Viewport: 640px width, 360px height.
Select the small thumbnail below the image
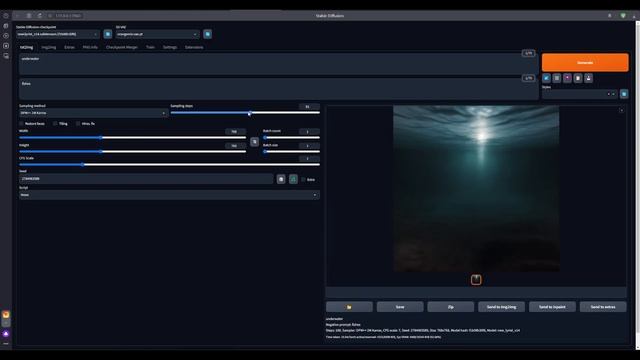[x=476, y=280]
